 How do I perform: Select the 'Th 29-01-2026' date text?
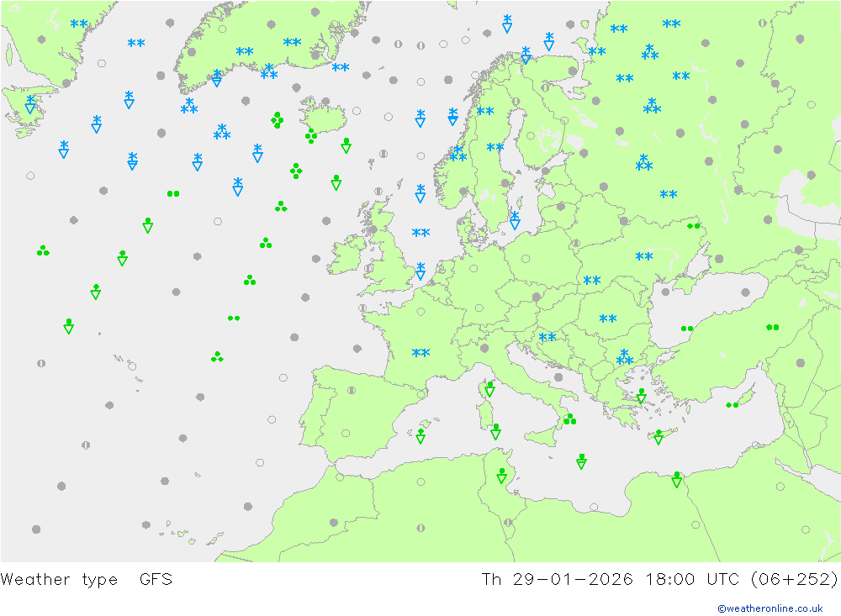pos(558,580)
